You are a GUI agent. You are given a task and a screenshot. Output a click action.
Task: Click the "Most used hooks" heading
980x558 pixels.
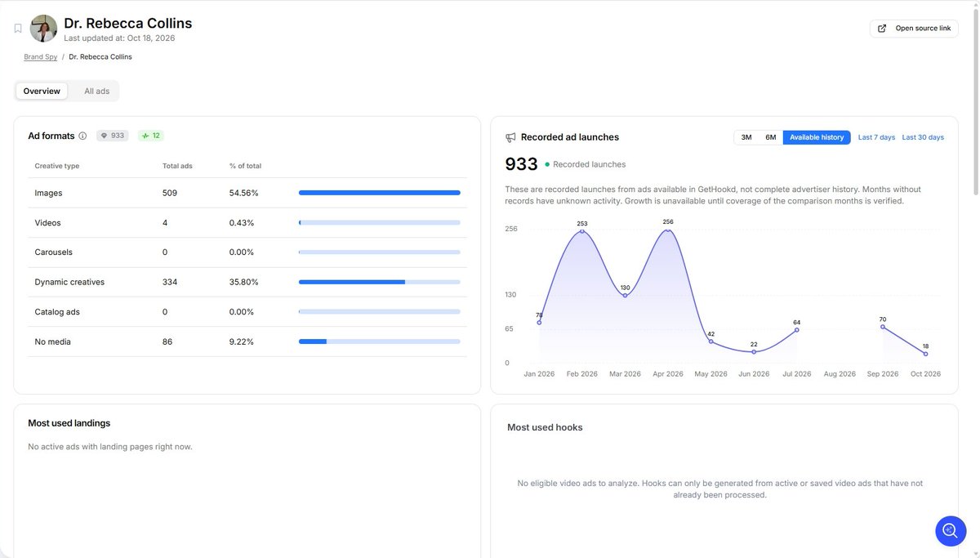click(x=545, y=427)
